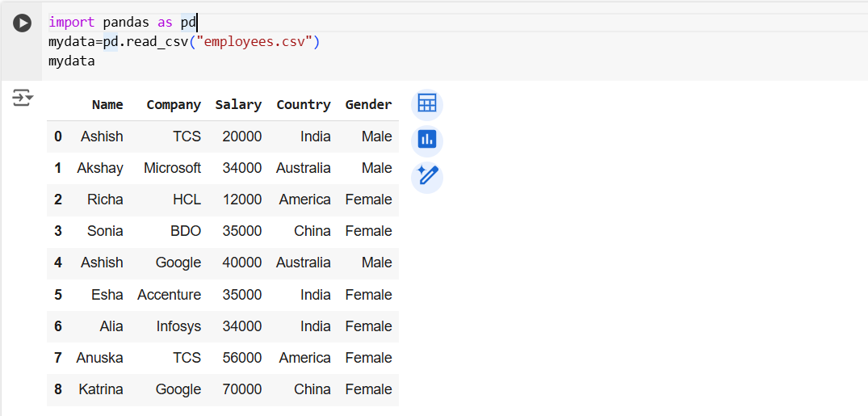Click the Salary column header
The width and height of the screenshot is (868, 416).
(x=238, y=105)
